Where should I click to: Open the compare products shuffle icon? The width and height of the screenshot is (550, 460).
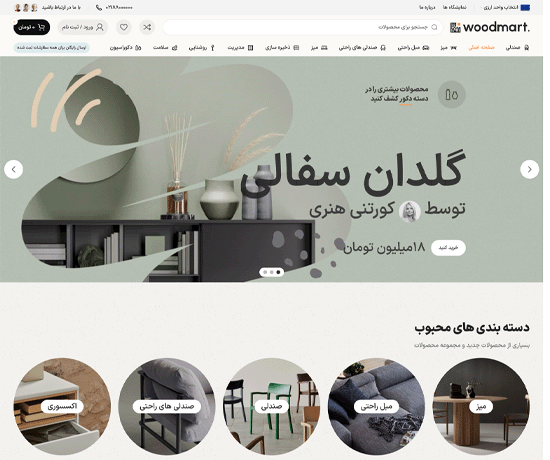pyautogui.click(x=147, y=27)
